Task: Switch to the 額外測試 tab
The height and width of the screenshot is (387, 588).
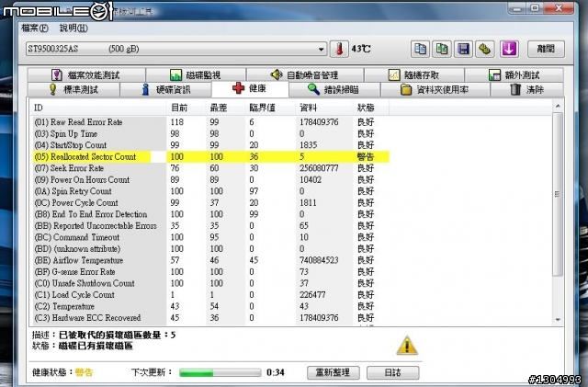Action: [x=514, y=75]
